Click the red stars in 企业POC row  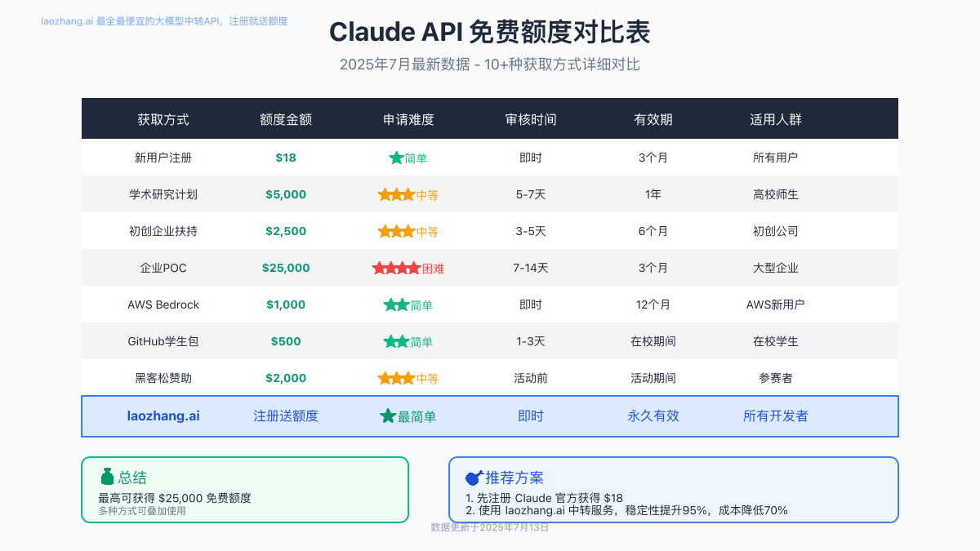(396, 268)
